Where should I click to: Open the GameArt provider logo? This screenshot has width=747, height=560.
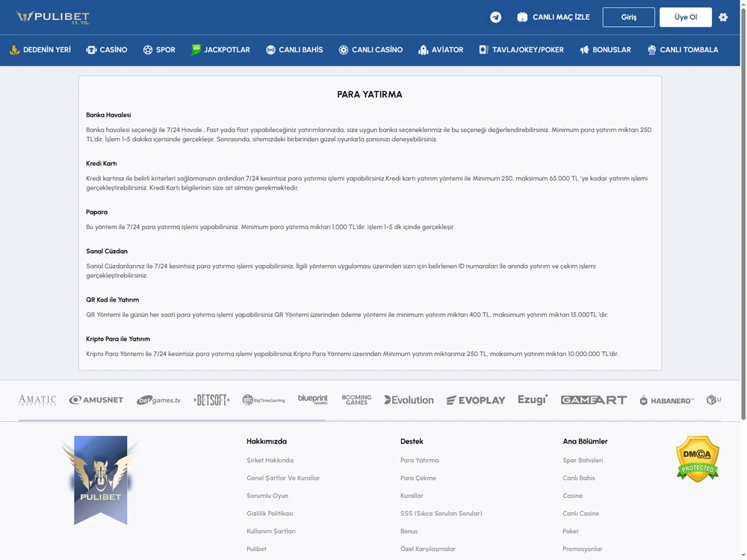coord(594,400)
